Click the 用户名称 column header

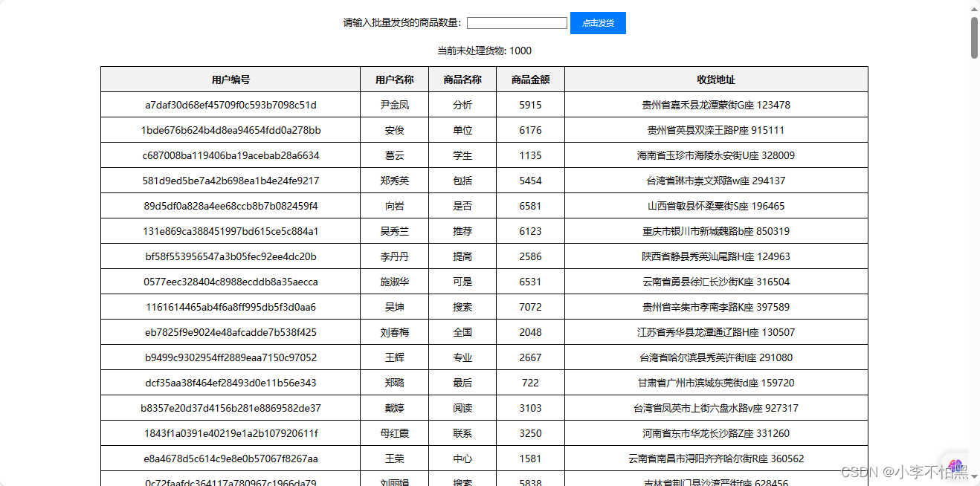pos(395,80)
